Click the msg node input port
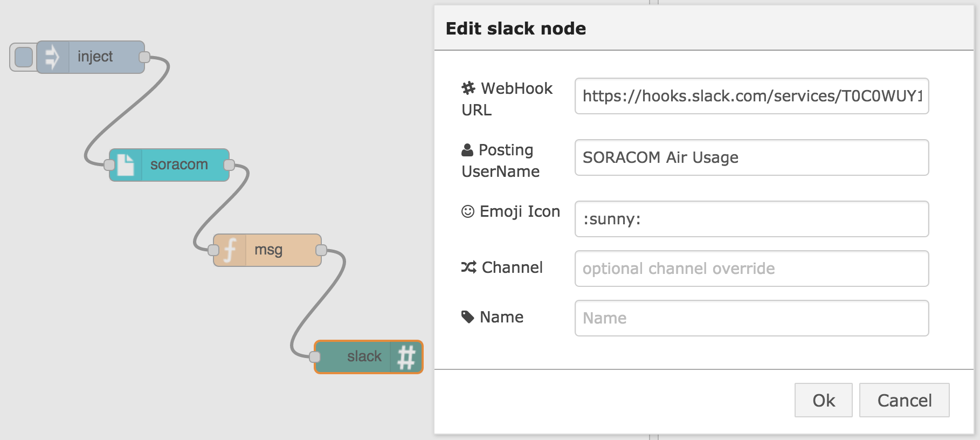The width and height of the screenshot is (980, 440). click(x=213, y=250)
